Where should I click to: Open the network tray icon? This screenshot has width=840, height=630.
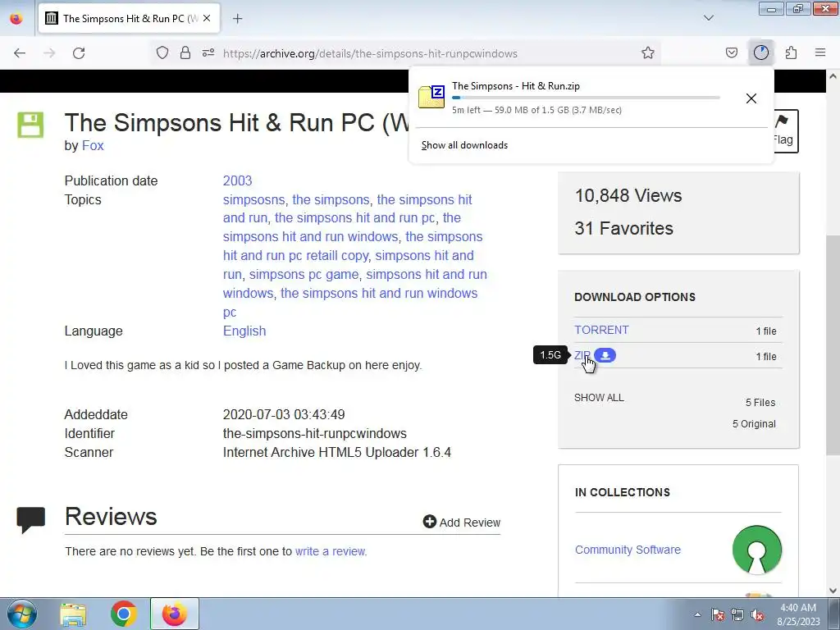coord(737,614)
